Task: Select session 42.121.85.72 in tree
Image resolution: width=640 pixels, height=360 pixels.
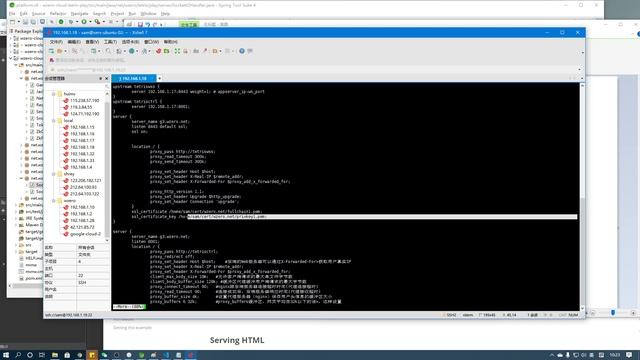Action: coord(82,227)
